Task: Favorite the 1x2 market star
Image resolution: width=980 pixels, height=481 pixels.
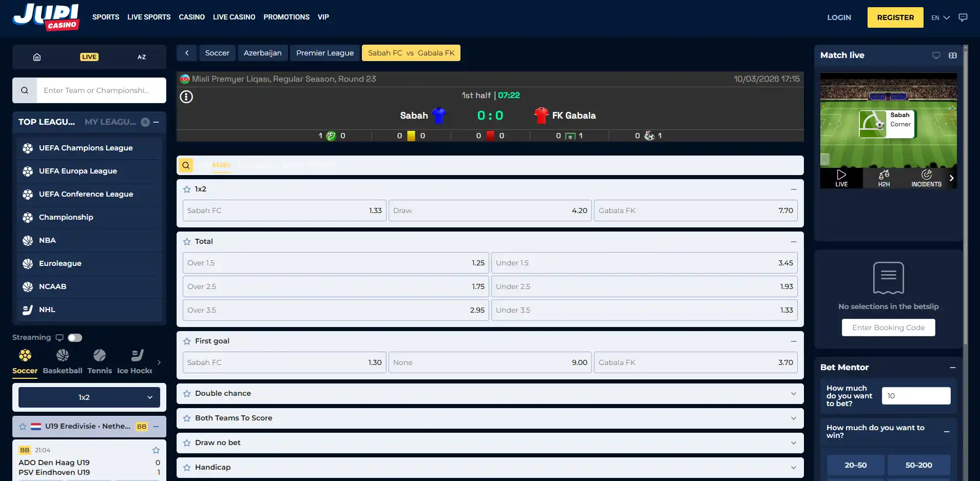Action: tap(187, 189)
